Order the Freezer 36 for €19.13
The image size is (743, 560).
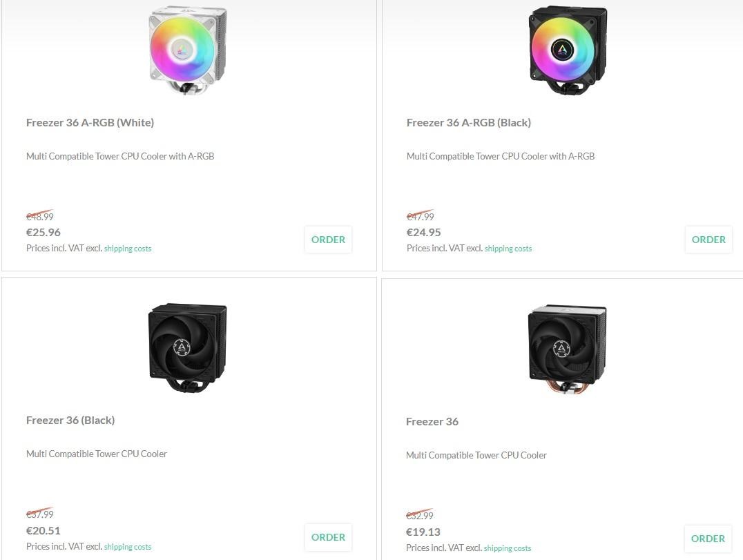pos(708,539)
